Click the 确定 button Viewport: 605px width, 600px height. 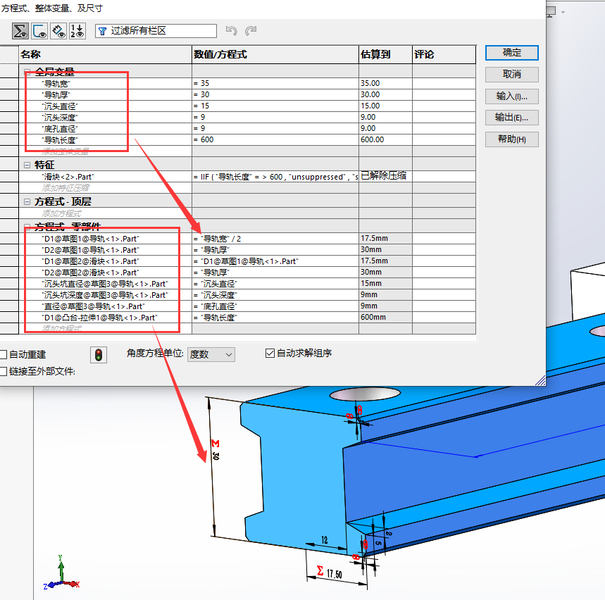click(x=512, y=53)
